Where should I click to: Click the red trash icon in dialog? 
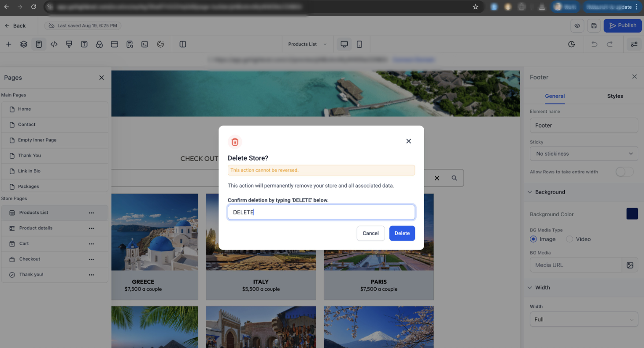(235, 142)
